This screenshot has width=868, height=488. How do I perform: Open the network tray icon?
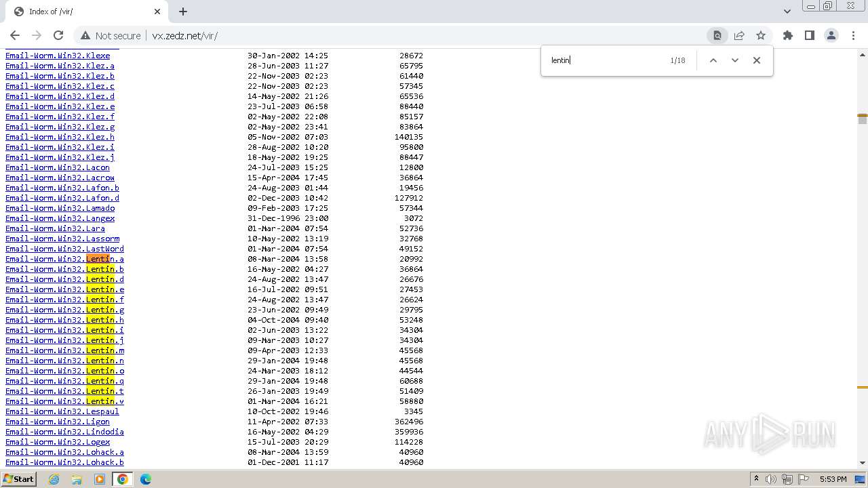787,479
